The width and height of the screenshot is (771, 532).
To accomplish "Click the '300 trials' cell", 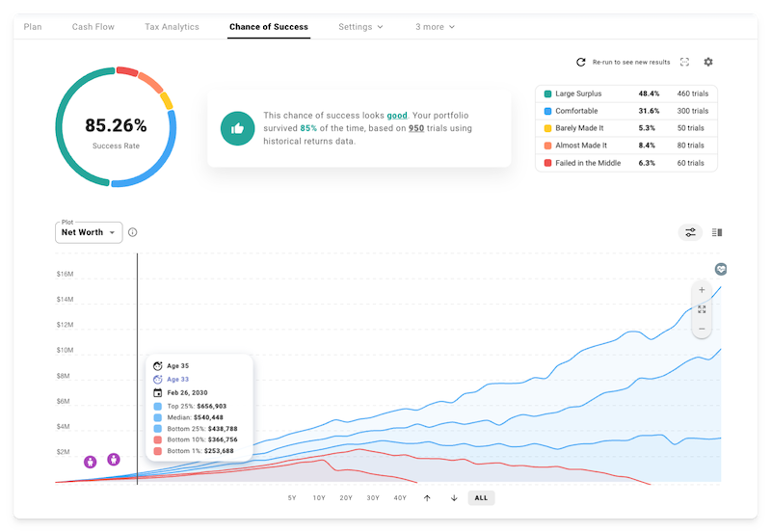I will (x=692, y=111).
